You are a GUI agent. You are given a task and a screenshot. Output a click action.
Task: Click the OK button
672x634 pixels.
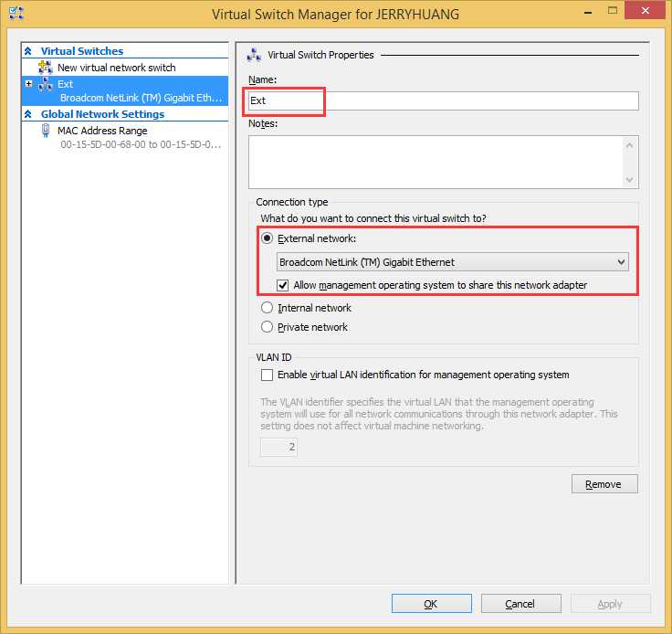[432, 604]
